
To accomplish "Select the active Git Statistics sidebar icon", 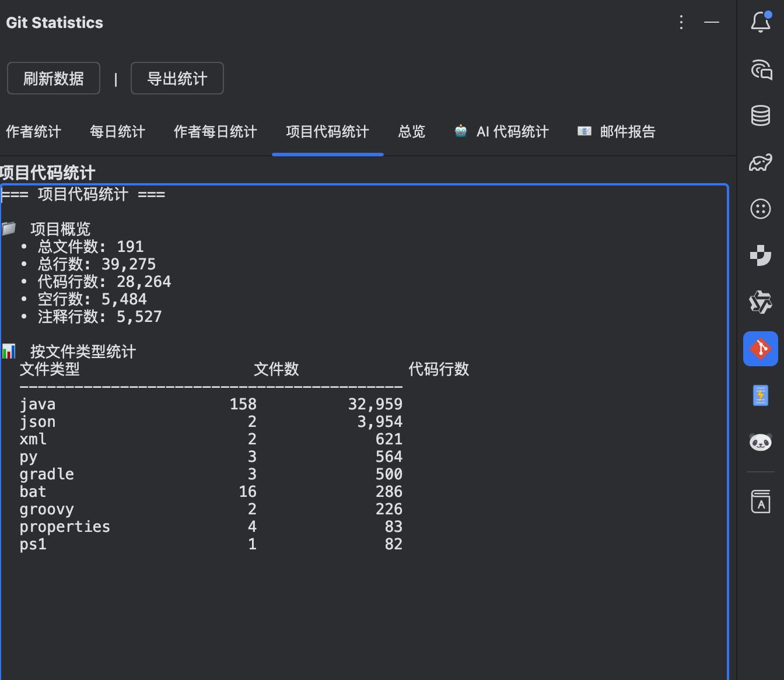I will point(760,349).
